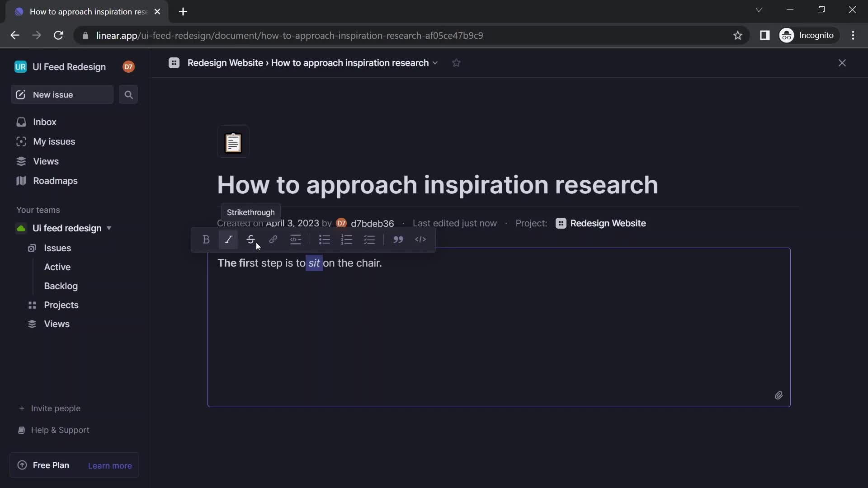
Task: Show Active issues
Action: [57, 267]
